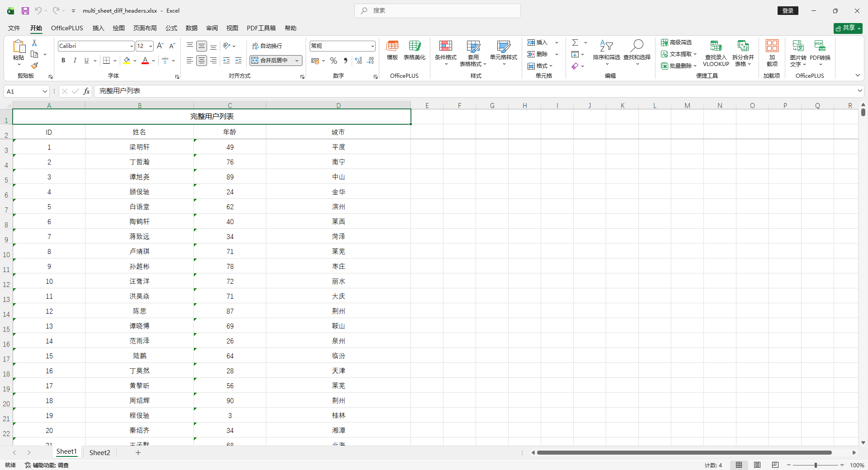Click the PDF转换 convert icon
The image size is (868, 470).
820,51
